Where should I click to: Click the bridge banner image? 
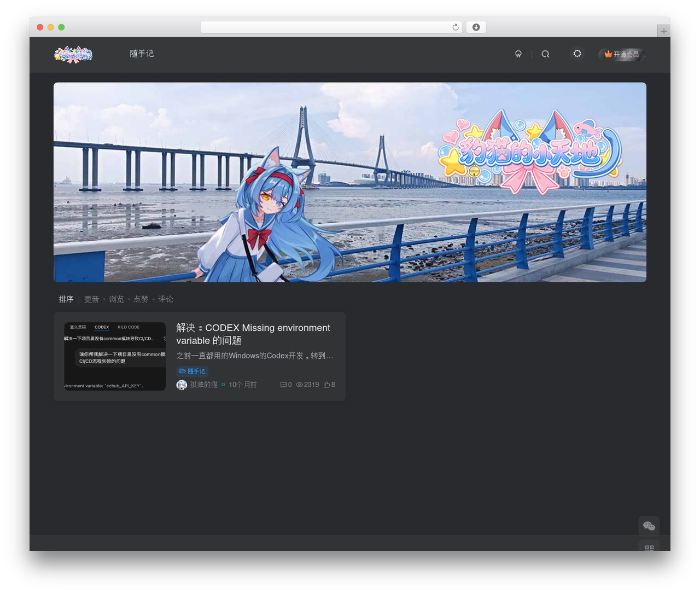(350, 182)
